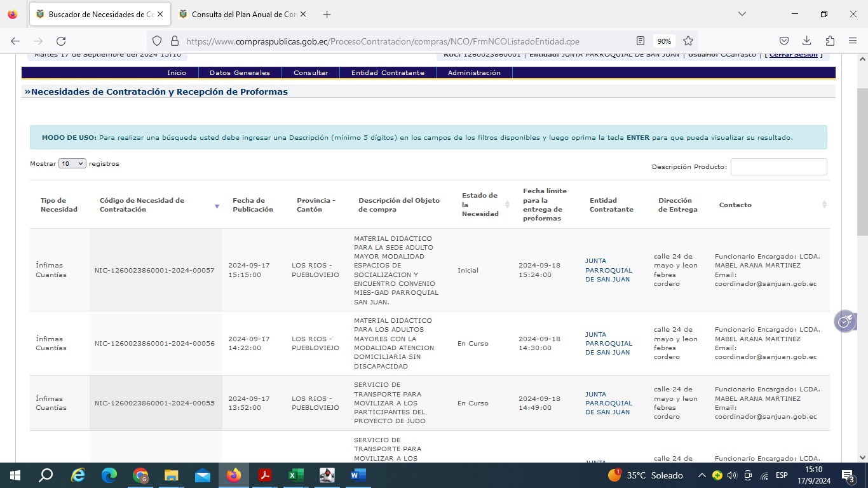Expand the list all tabs chevron
The width and height of the screenshot is (868, 488).
742,14
